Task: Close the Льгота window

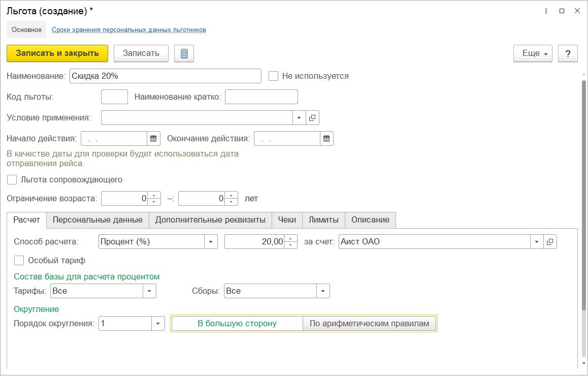Action: point(577,11)
